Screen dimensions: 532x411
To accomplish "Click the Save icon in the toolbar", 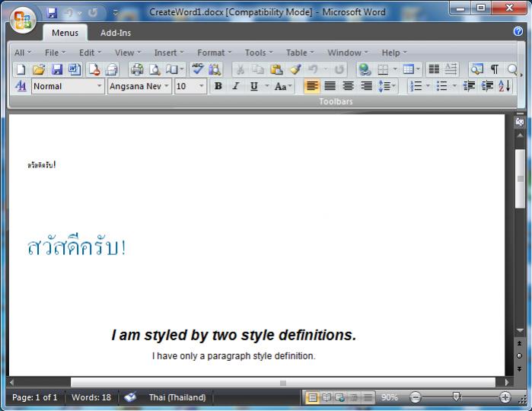I will (57, 69).
